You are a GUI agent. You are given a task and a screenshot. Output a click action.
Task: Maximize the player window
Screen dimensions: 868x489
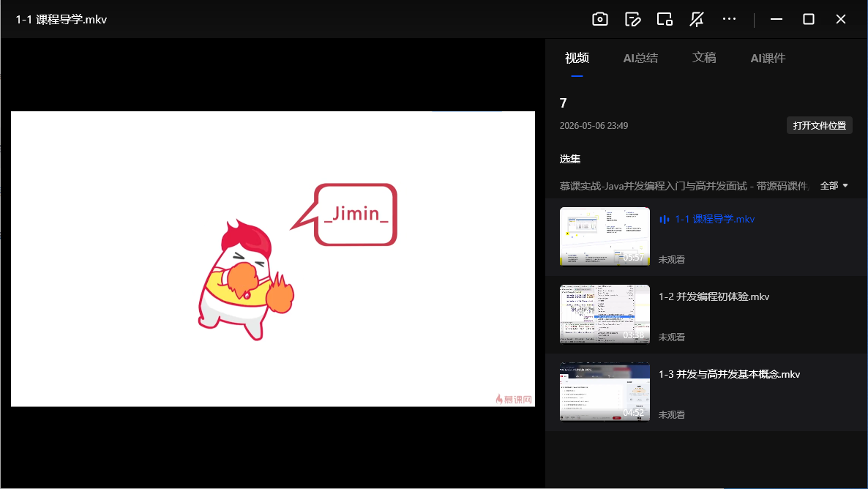[x=809, y=19]
